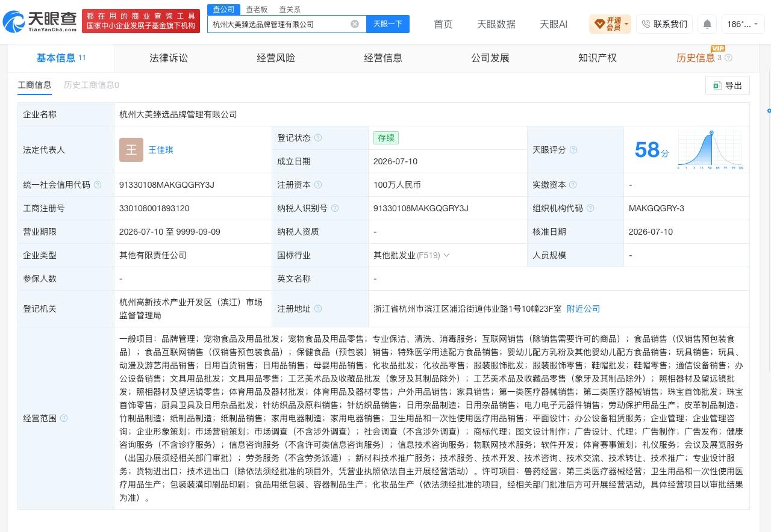771x532 pixels.
Task: Click the help icon next to 天眼评分
Action: [573, 150]
